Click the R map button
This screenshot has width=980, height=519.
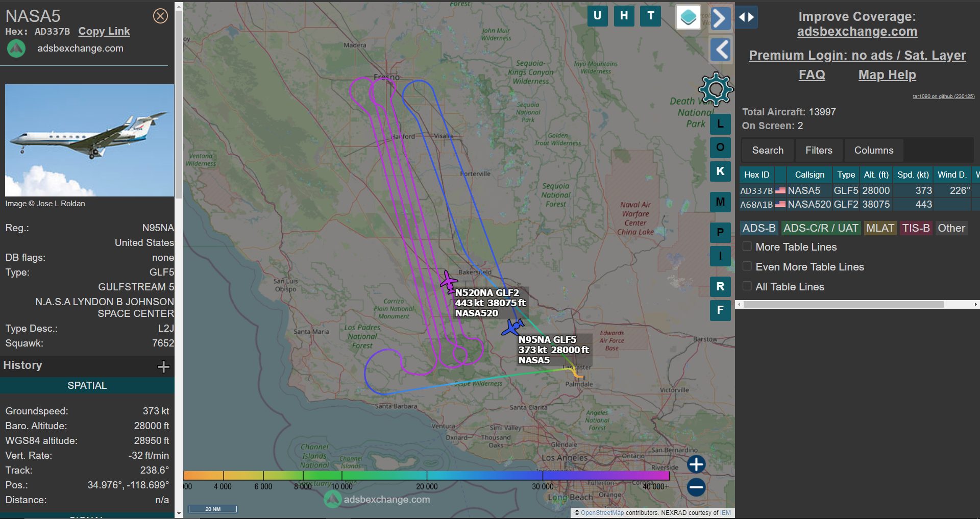pyautogui.click(x=720, y=287)
